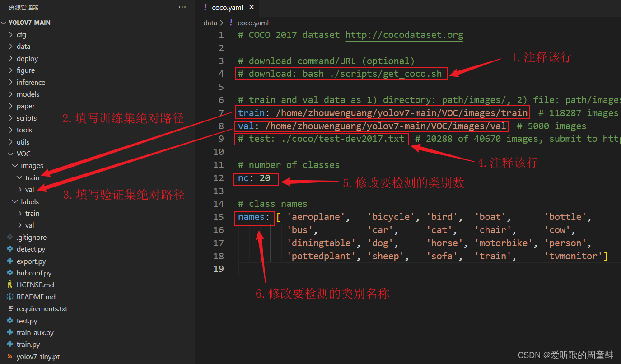
Task: Open detect.py via its Python icon
Action: pyautogui.click(x=10, y=249)
